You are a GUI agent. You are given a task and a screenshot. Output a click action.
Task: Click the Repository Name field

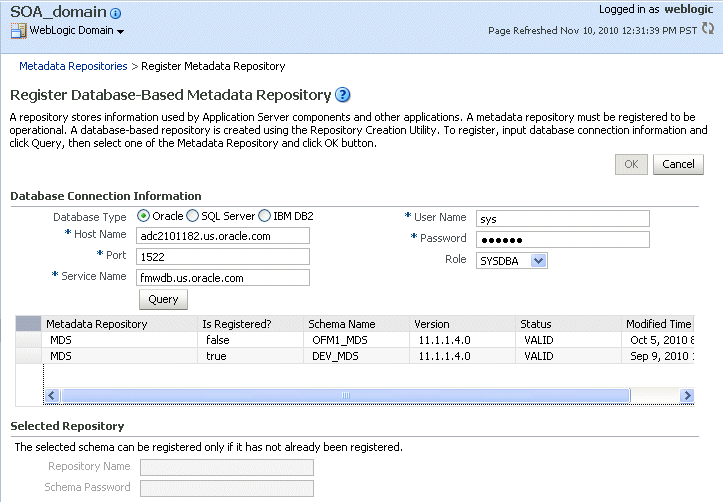point(227,467)
